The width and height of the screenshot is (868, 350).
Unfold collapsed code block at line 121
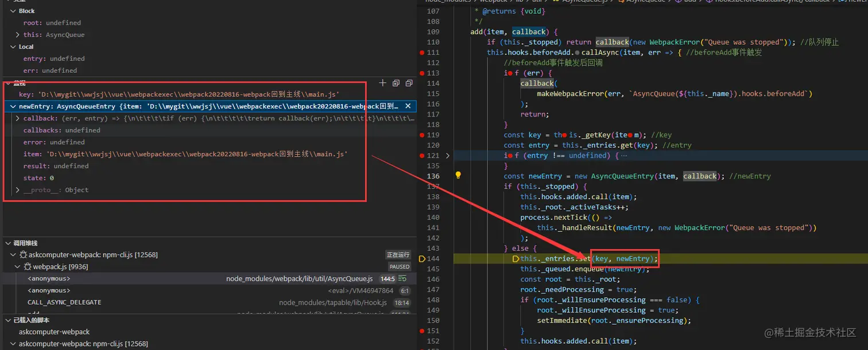tap(448, 155)
